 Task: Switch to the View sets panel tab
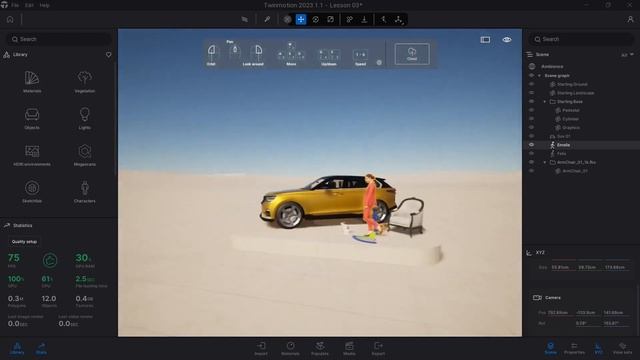[x=622, y=349]
